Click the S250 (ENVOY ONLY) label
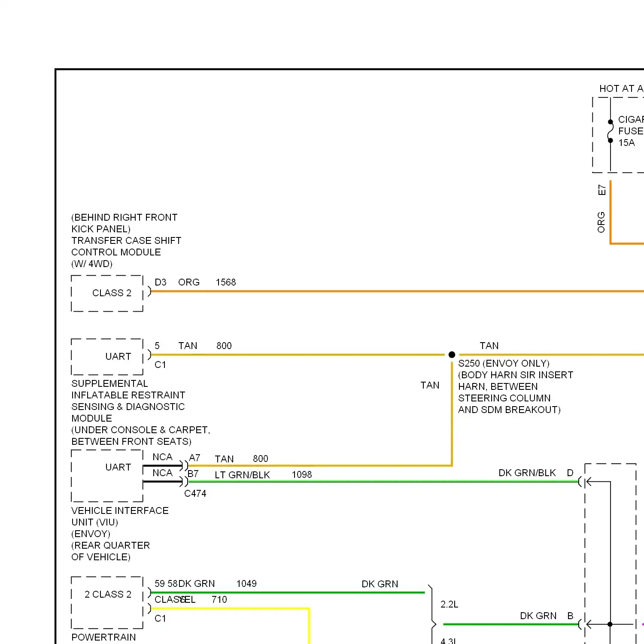 (x=504, y=364)
